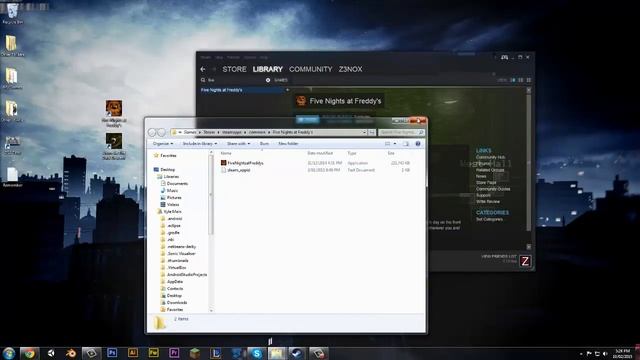This screenshot has height=360, width=640.
Task: Open the Support link in Steam
Action: click(x=483, y=195)
